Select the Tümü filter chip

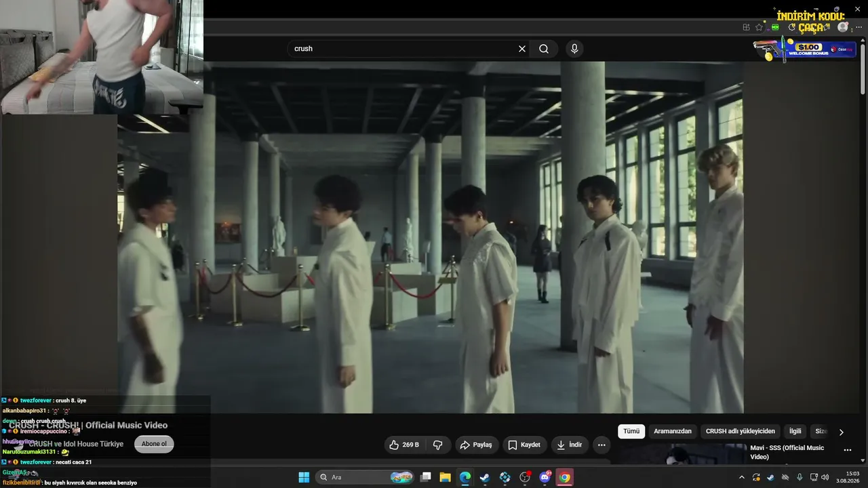coord(631,431)
